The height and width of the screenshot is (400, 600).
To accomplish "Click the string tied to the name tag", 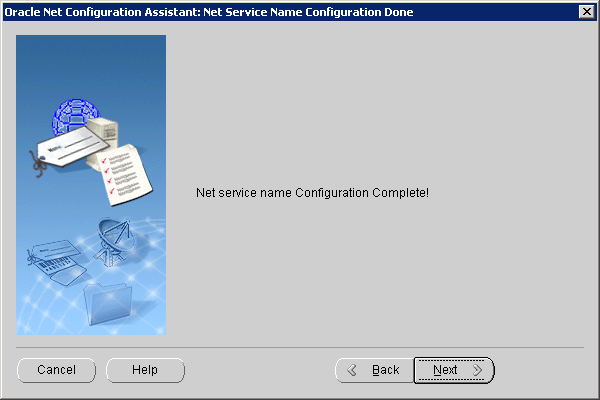I will pyautogui.click(x=36, y=160).
